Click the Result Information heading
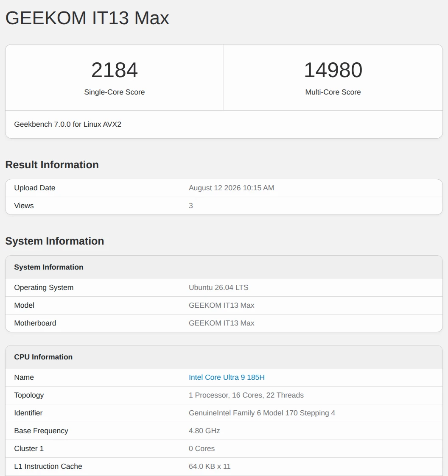Image resolution: width=448 pixels, height=476 pixels. pyautogui.click(x=52, y=164)
